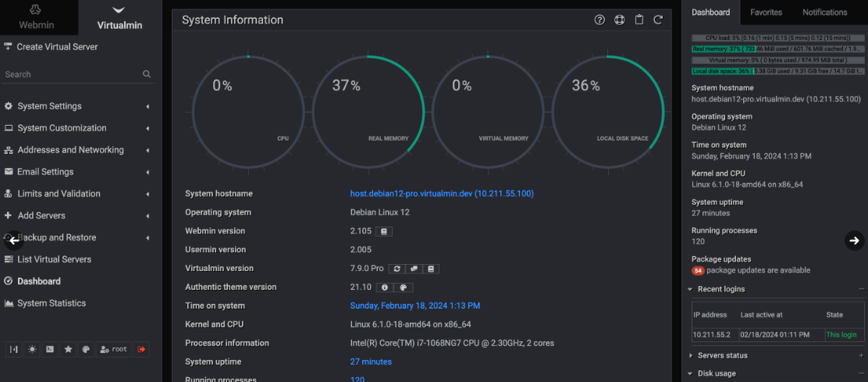Image resolution: width=868 pixels, height=382 pixels.
Task: Collapse the Recent logins section
Action: coord(720,289)
